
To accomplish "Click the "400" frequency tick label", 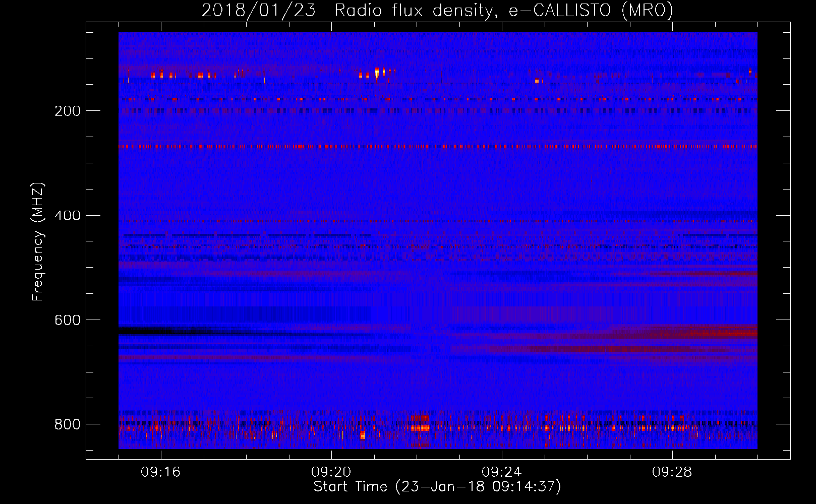I will click(68, 216).
